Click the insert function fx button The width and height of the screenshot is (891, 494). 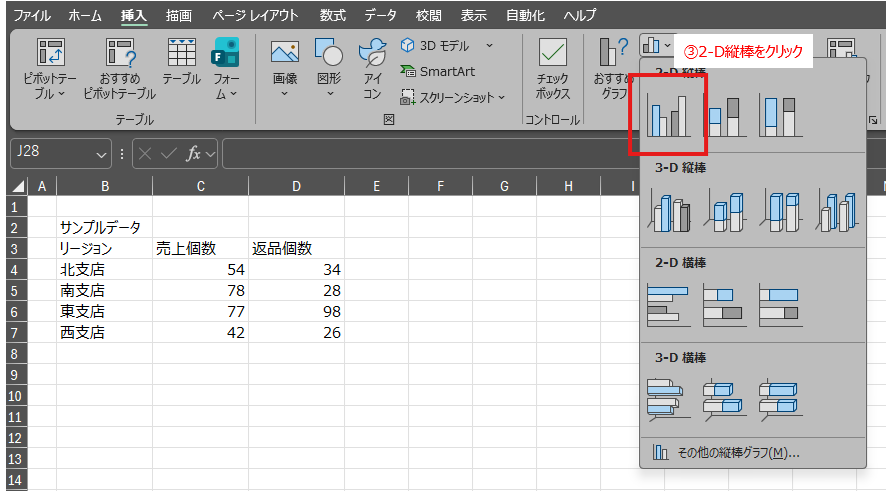(x=194, y=154)
